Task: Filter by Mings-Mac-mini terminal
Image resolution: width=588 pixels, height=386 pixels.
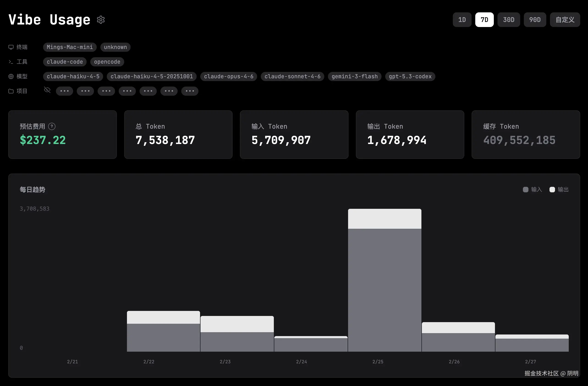Action: pyautogui.click(x=70, y=47)
